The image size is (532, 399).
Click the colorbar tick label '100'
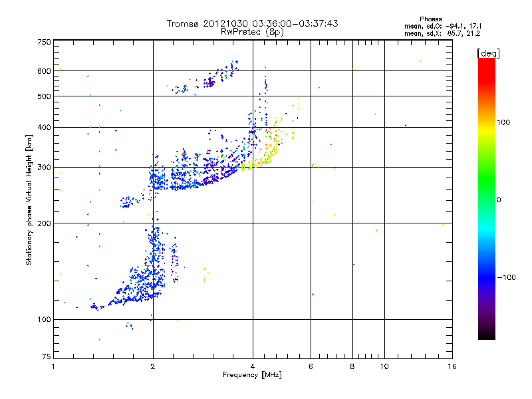pos(503,122)
